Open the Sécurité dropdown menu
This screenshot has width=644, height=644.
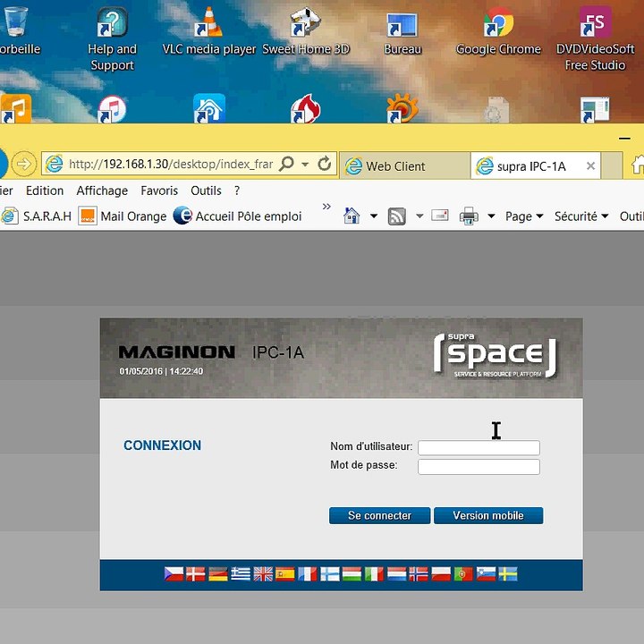tap(580, 216)
